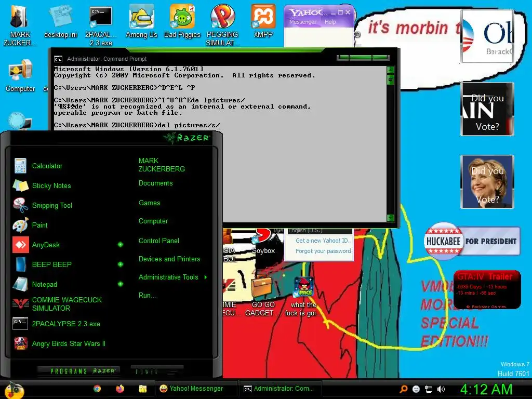532x399 pixels.
Task: Open the Computer desktop icon
Action: [x=20, y=75]
